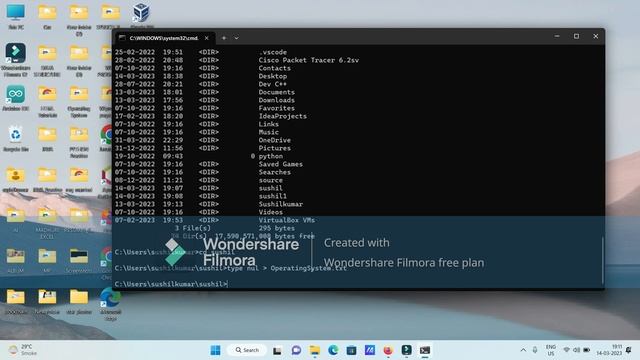Click the Searches directory entry
The image size is (640, 360).
(x=275, y=172)
